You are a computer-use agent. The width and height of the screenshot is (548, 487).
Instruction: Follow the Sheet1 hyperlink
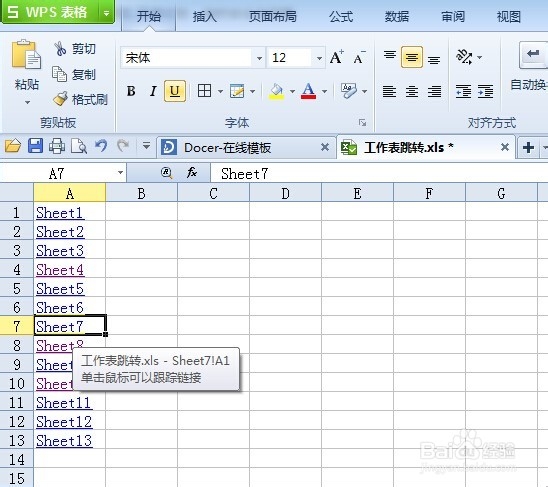[x=60, y=213]
